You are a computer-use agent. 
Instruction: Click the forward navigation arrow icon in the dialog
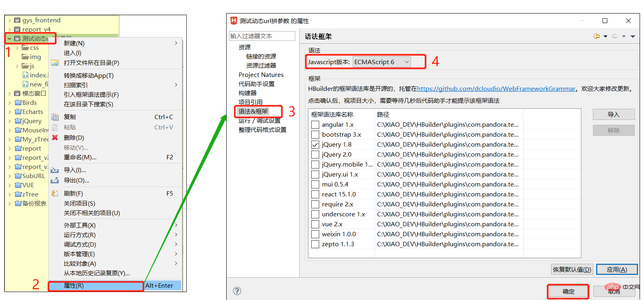click(615, 36)
